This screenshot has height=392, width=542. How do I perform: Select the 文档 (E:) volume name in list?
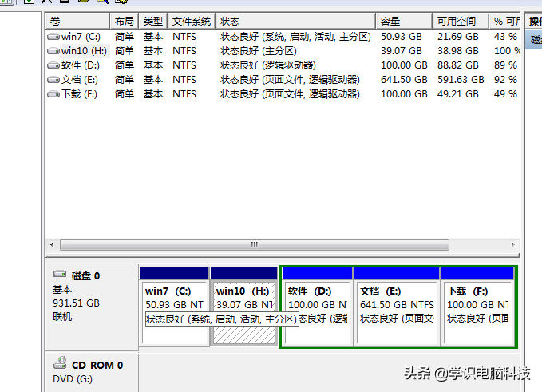tap(80, 80)
